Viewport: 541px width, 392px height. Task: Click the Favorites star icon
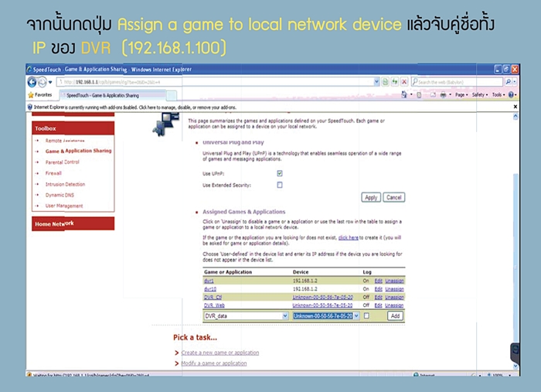pos(30,95)
